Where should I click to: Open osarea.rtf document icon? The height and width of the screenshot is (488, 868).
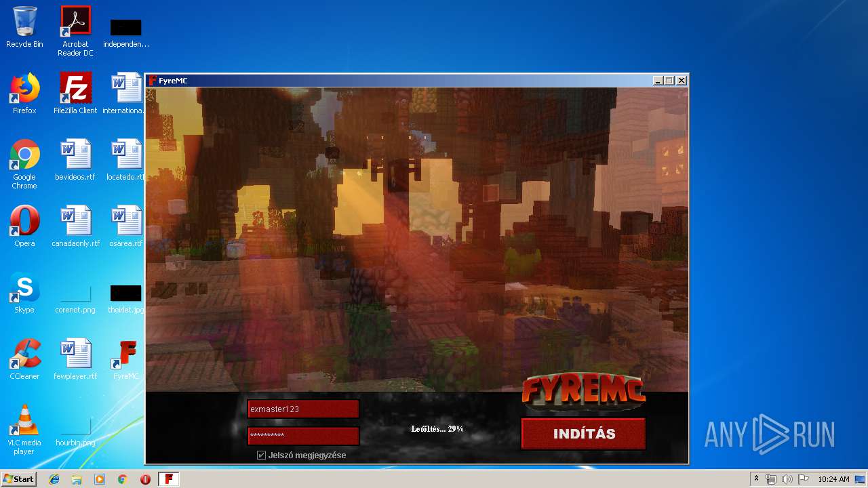pos(126,226)
